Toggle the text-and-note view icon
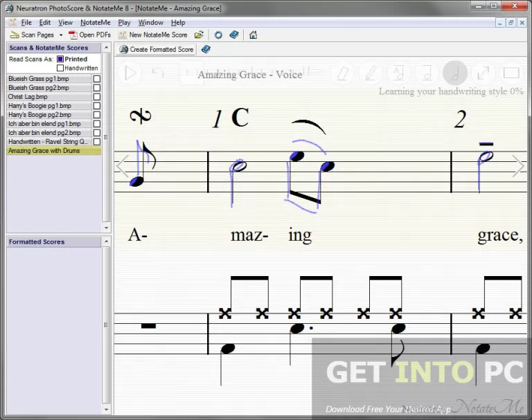Viewport: 532px width, 420px height. 398,73
